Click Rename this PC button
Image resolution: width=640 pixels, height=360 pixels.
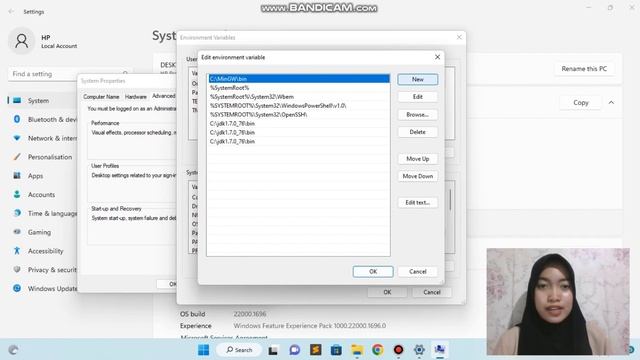584,69
